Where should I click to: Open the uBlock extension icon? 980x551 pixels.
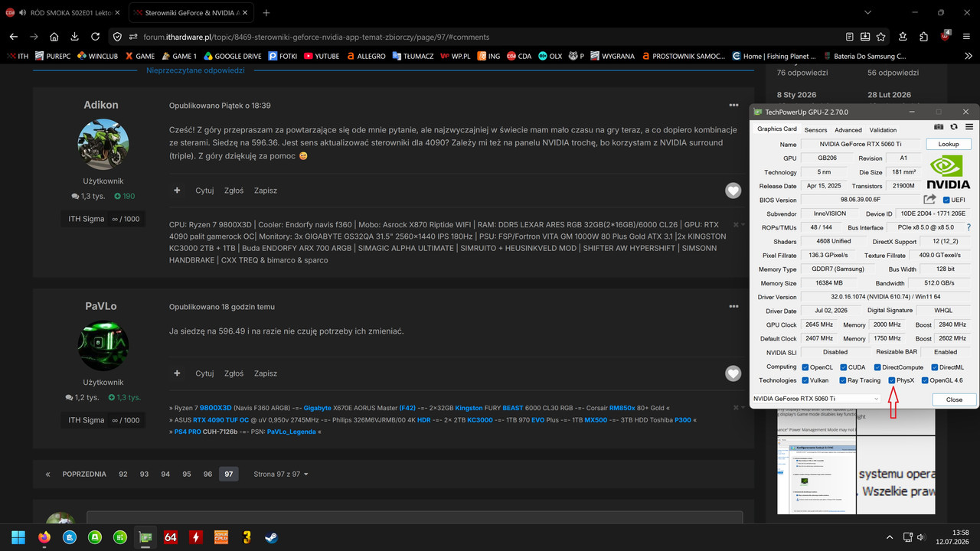[946, 36]
